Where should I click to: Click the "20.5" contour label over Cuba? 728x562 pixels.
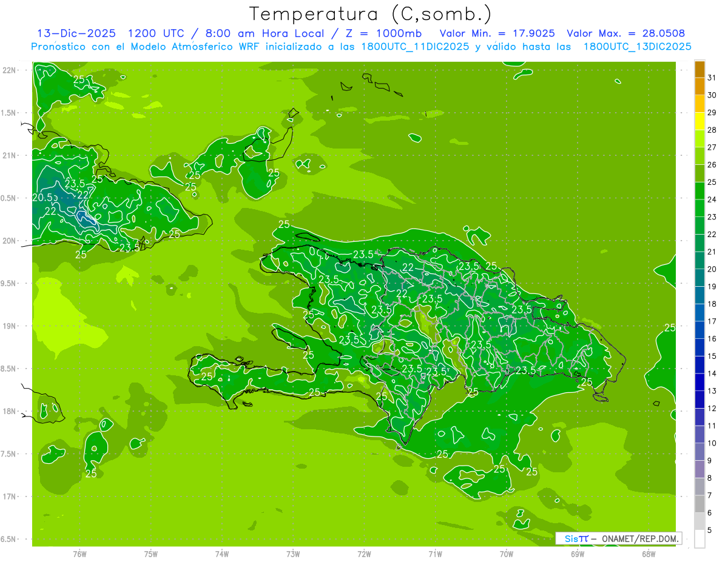coord(42,198)
